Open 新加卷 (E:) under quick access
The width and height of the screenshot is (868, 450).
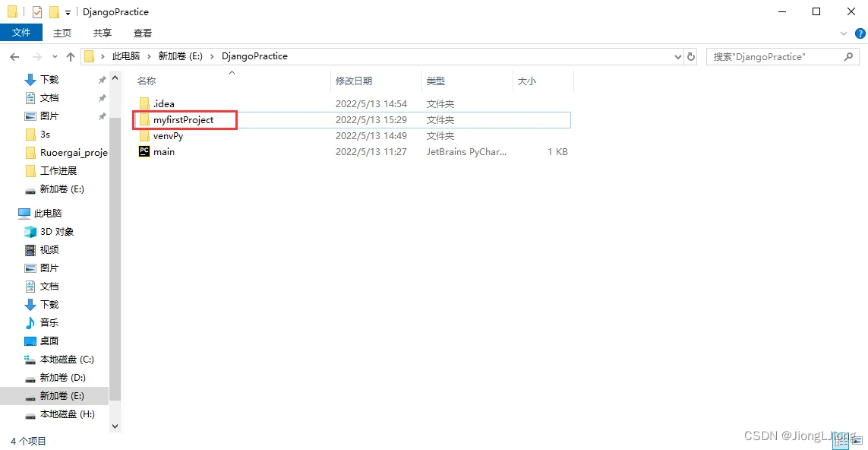pos(62,189)
